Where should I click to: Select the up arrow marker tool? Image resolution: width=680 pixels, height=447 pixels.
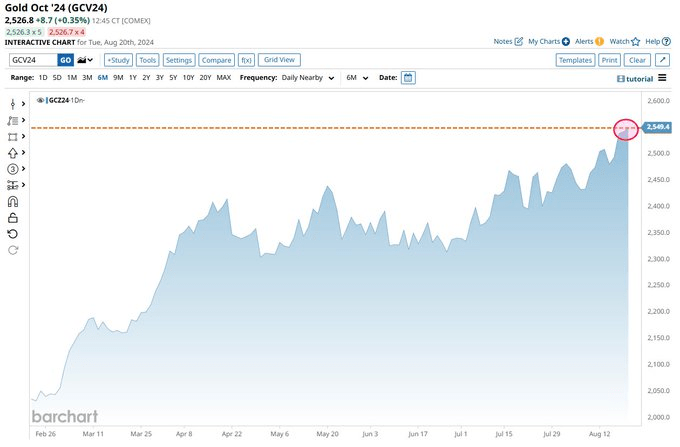click(x=13, y=153)
